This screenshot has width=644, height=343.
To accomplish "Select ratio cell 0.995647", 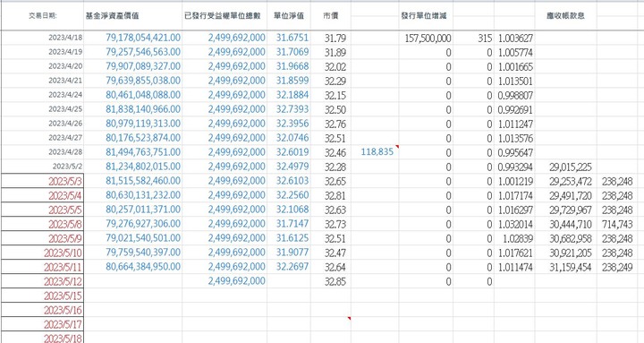I will tap(515, 152).
